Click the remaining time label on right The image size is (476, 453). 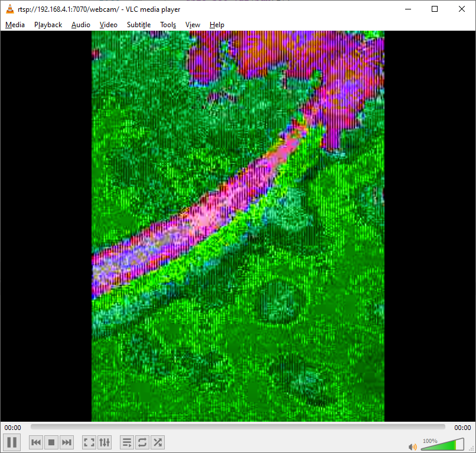coord(462,428)
